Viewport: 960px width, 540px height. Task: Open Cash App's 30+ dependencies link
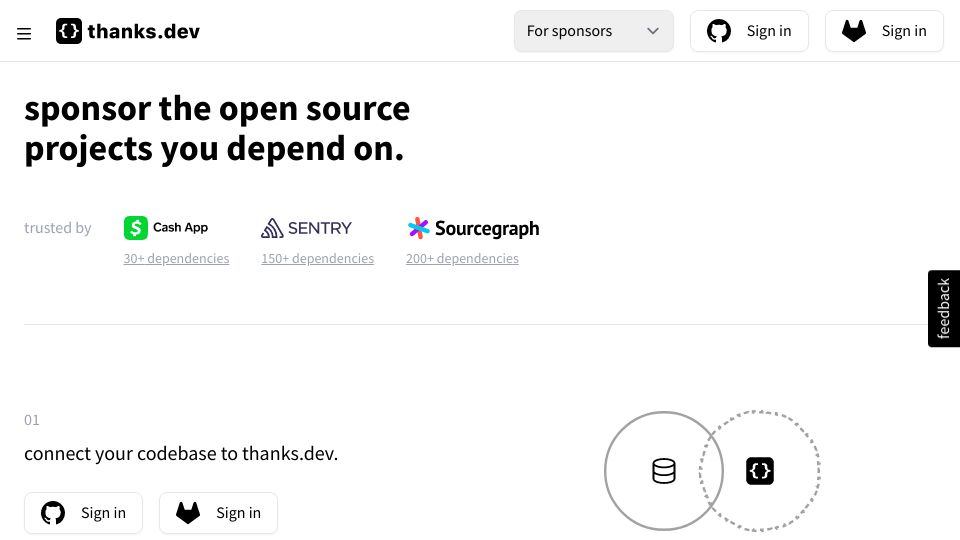(x=176, y=258)
